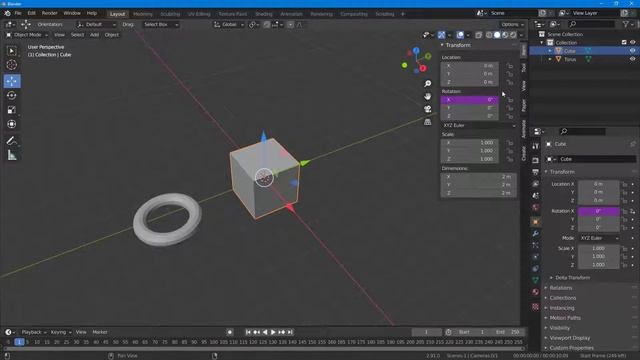
Task: Jump to the timeline start frame
Action: [248, 332]
